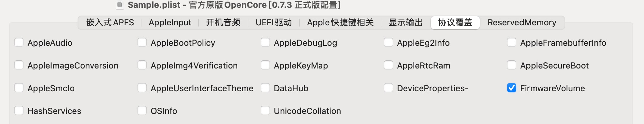Enable the AppleAudio checkbox
Viewport: 644px width, 124px height.
[19, 43]
